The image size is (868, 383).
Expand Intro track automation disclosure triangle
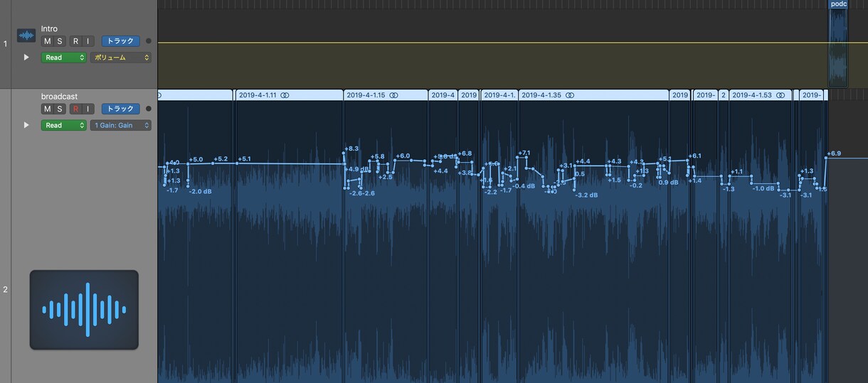(26, 58)
